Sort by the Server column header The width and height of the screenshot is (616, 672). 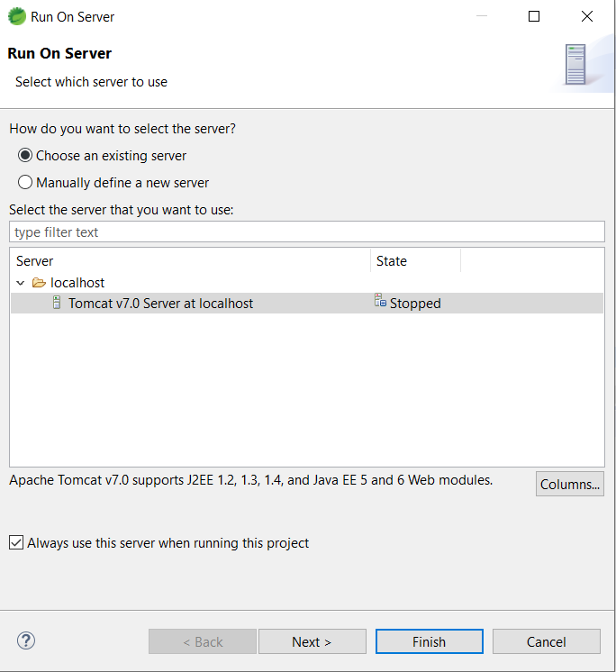(x=190, y=261)
